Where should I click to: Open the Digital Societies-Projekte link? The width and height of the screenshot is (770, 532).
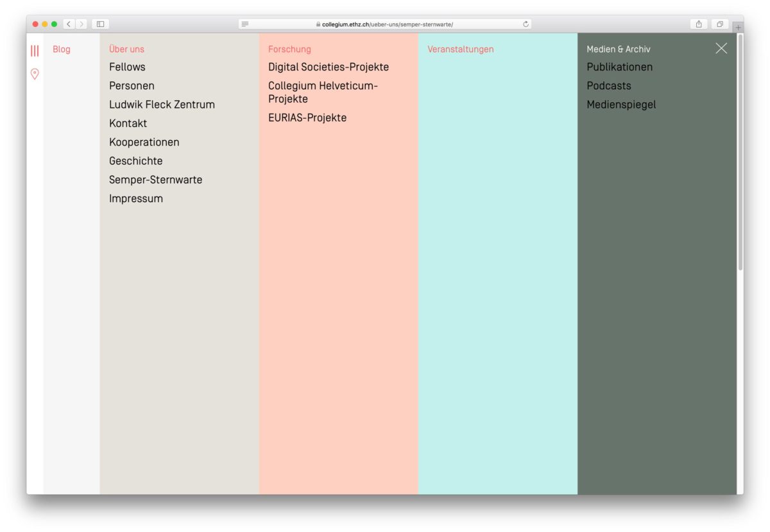(329, 67)
